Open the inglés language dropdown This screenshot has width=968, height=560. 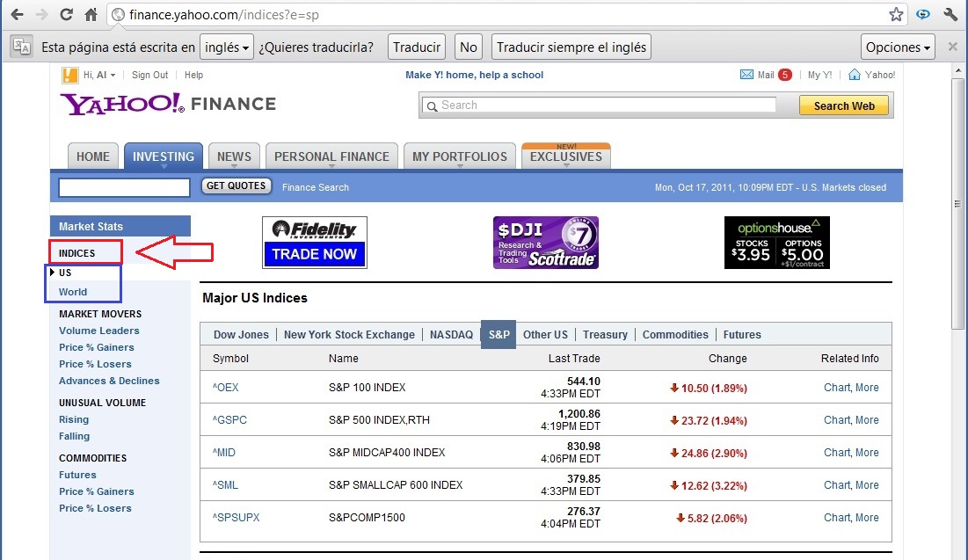(x=227, y=47)
